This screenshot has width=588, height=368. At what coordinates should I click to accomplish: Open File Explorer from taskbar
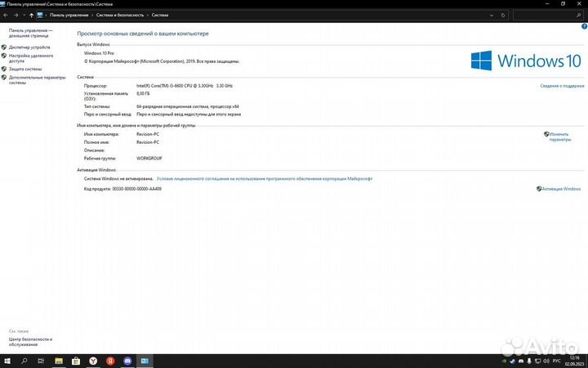click(x=59, y=361)
